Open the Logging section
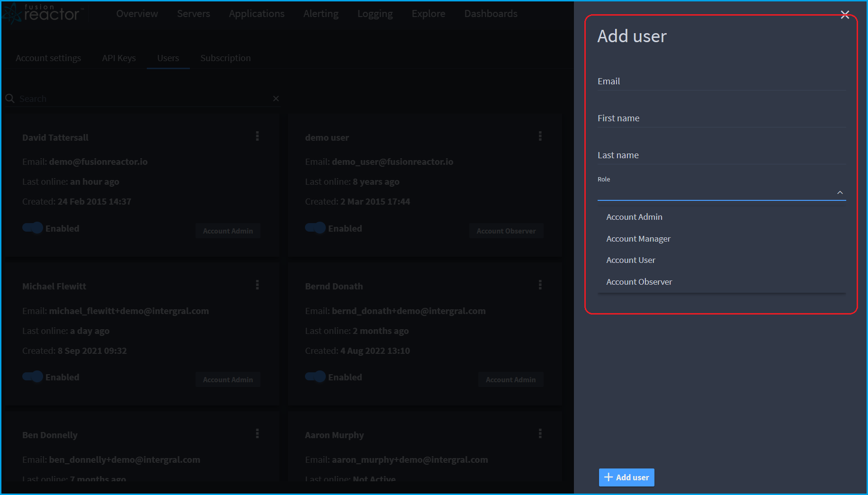The width and height of the screenshot is (868, 495). click(375, 14)
